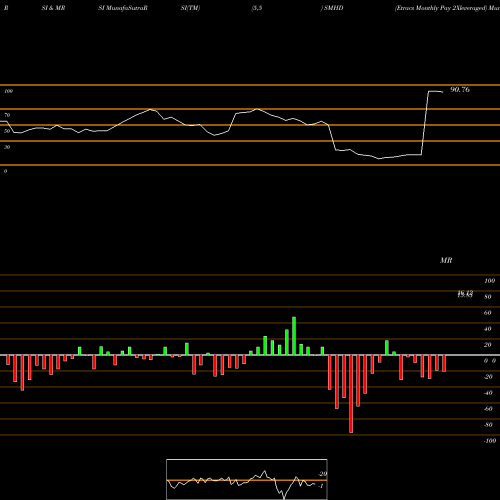Click the 80 label on the MR axis
The image size is (500, 500).
[x=488, y=297]
